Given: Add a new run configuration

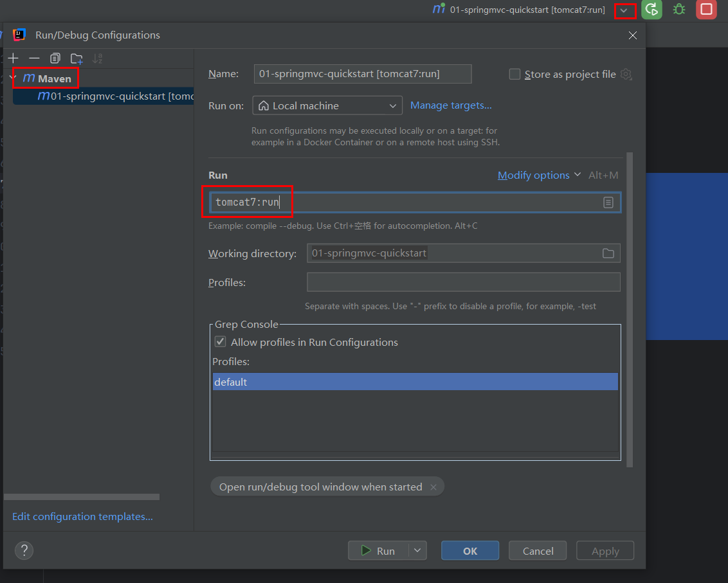Looking at the screenshot, I should coord(14,58).
